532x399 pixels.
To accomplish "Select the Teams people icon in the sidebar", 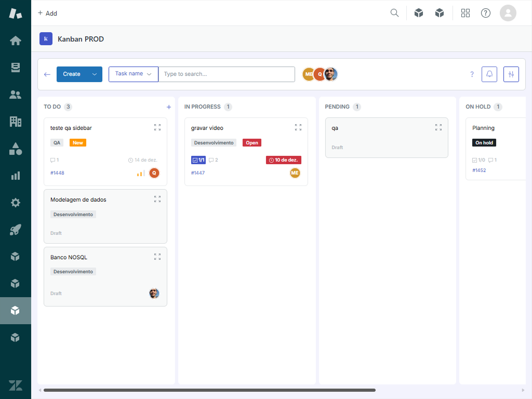I will [x=15, y=95].
